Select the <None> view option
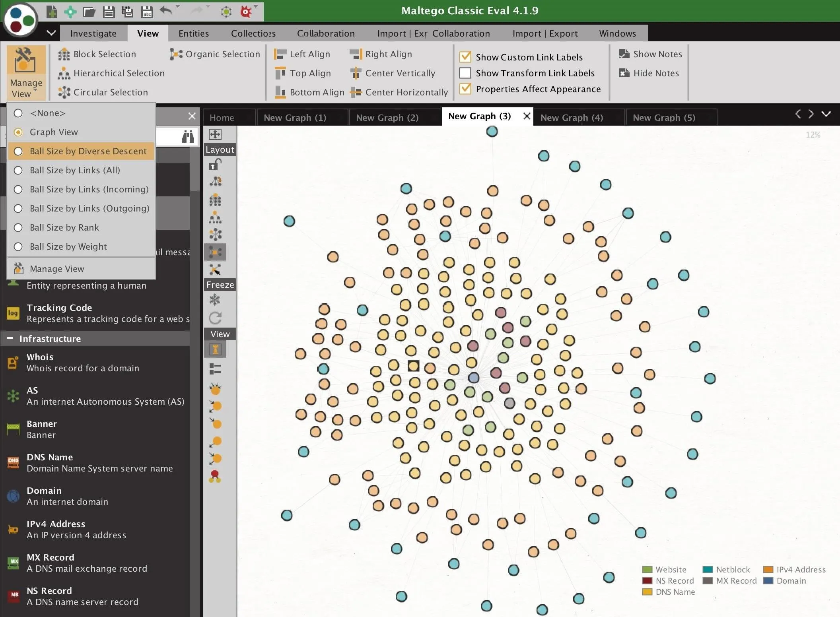840x617 pixels. coord(81,113)
